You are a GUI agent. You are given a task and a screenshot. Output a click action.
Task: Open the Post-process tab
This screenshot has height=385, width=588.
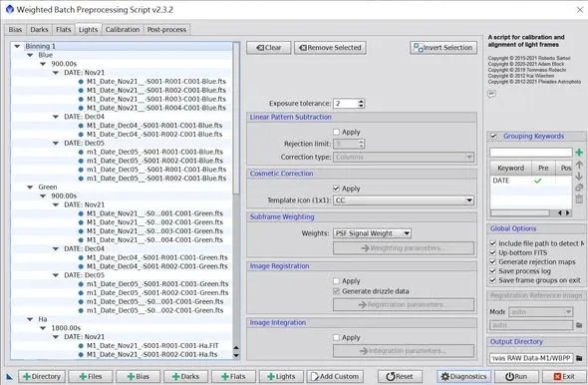[x=166, y=29]
